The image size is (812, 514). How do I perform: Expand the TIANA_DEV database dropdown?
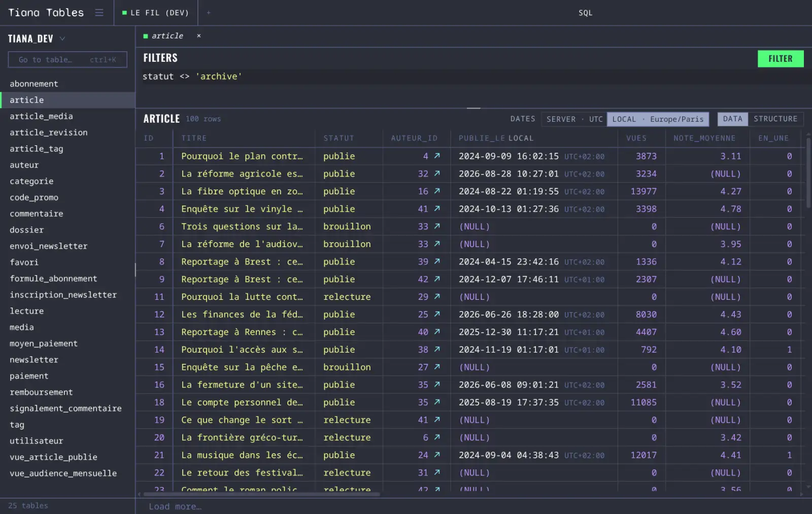62,39
